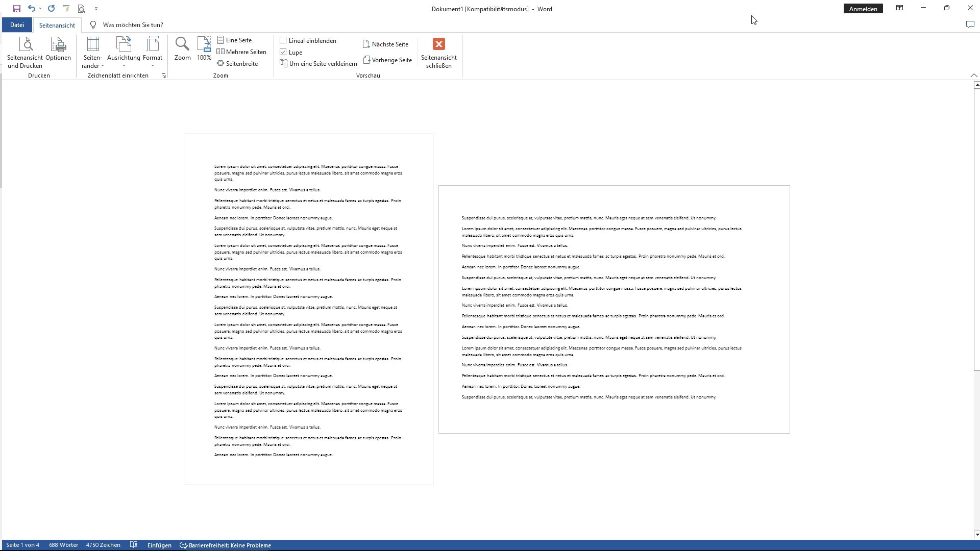
Task: Click the Save icon in quick access toolbar
Action: point(16,9)
